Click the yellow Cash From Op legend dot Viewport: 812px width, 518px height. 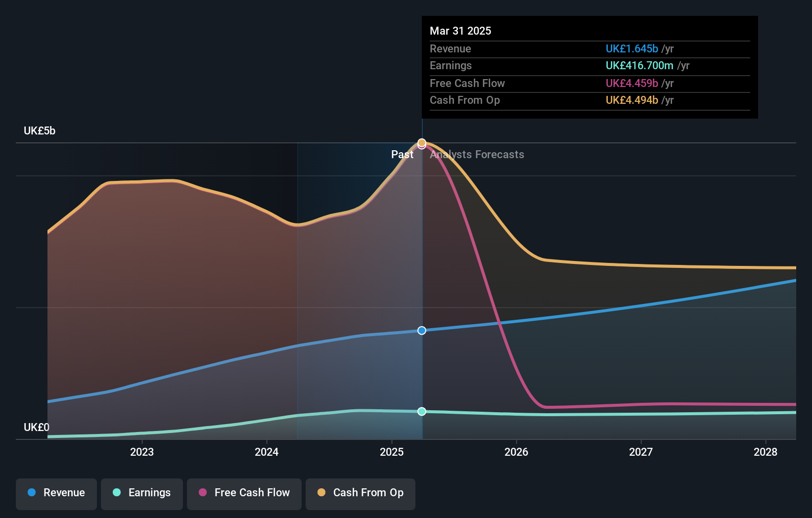pos(322,493)
